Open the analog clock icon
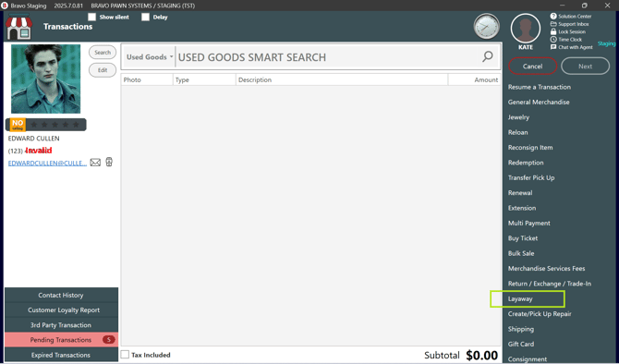This screenshot has height=364, width=619. click(x=486, y=27)
